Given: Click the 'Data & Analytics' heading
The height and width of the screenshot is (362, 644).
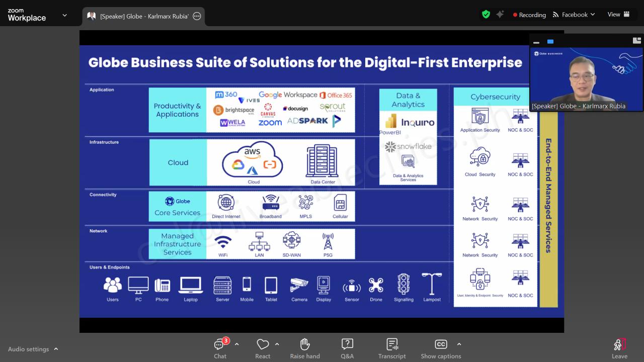Looking at the screenshot, I should click(408, 100).
